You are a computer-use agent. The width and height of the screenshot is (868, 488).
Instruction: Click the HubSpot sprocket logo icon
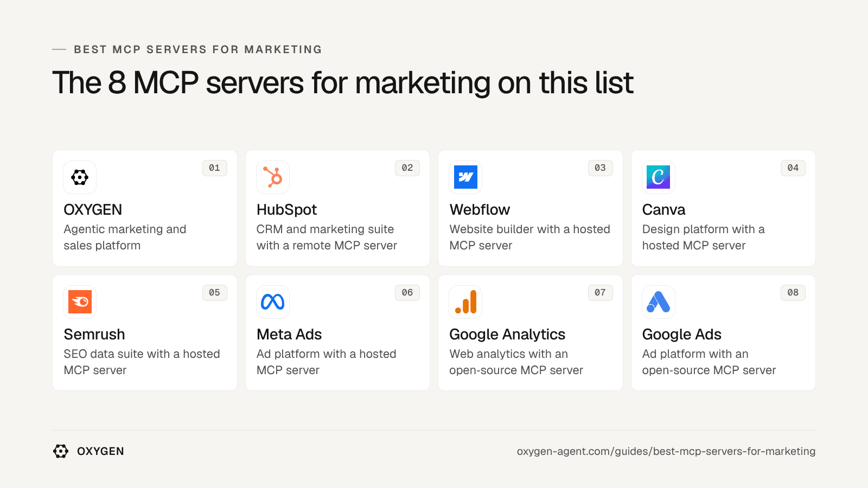273,177
